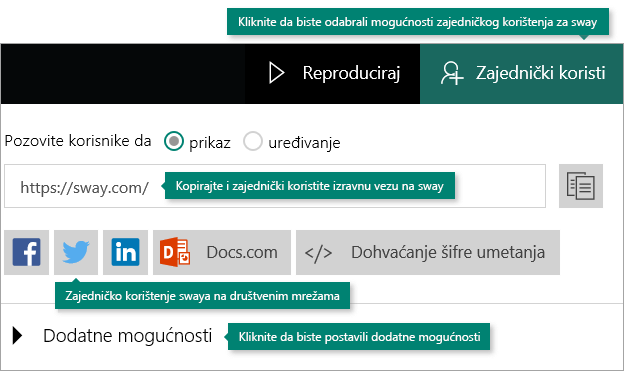This screenshot has width=624, height=371.
Task: Click the Pozovite korisnike da label
Action: 78,141
